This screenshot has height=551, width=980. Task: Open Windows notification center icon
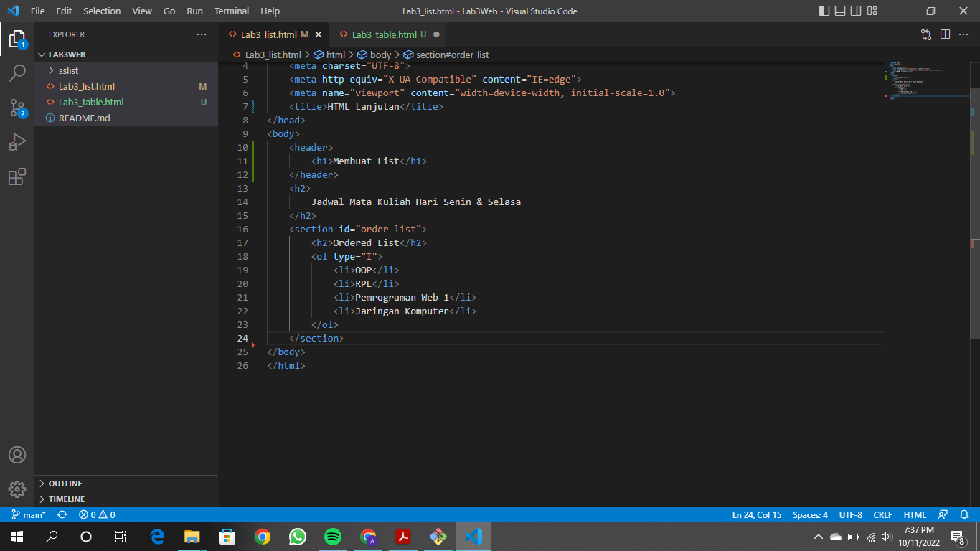[958, 537]
